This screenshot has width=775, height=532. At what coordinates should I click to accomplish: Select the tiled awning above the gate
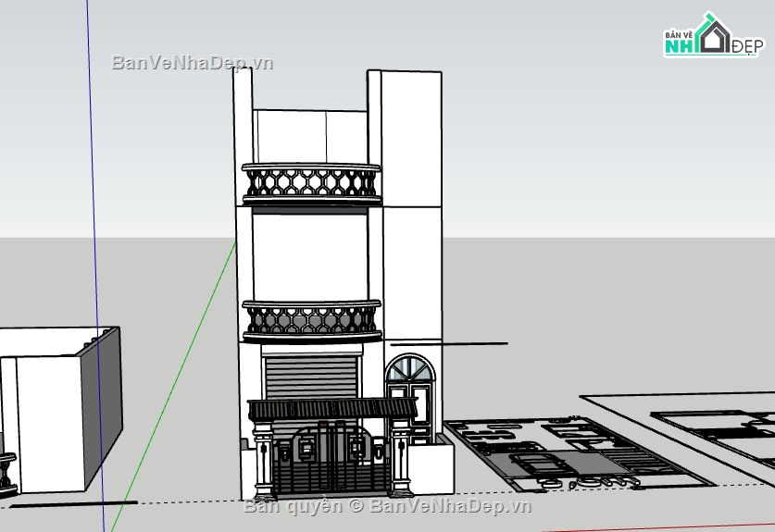click(x=331, y=410)
